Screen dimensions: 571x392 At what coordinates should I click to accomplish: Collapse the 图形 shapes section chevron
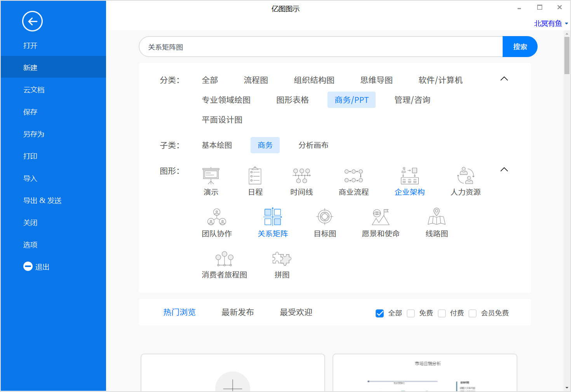[x=504, y=170]
